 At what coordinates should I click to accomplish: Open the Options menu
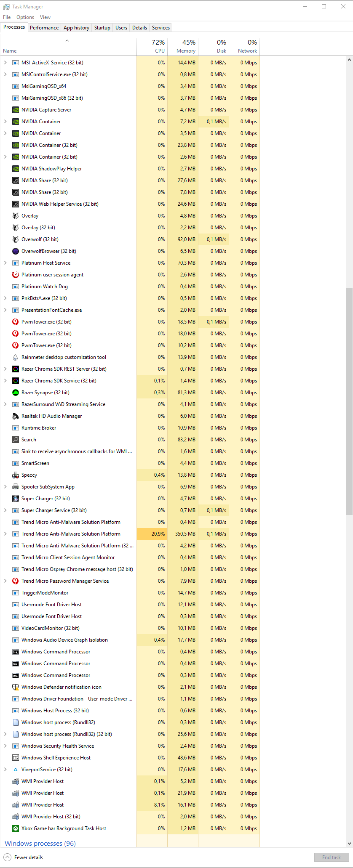pyautogui.click(x=25, y=17)
